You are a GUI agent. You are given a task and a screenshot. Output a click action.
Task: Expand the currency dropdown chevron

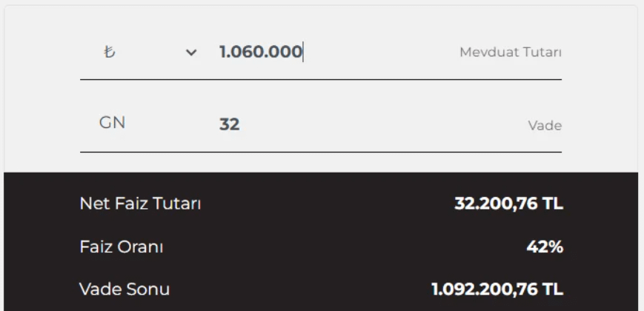(x=192, y=53)
